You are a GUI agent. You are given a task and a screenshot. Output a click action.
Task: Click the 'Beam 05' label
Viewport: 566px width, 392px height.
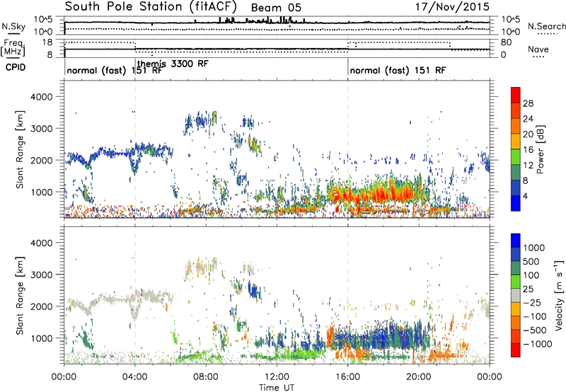(x=276, y=8)
